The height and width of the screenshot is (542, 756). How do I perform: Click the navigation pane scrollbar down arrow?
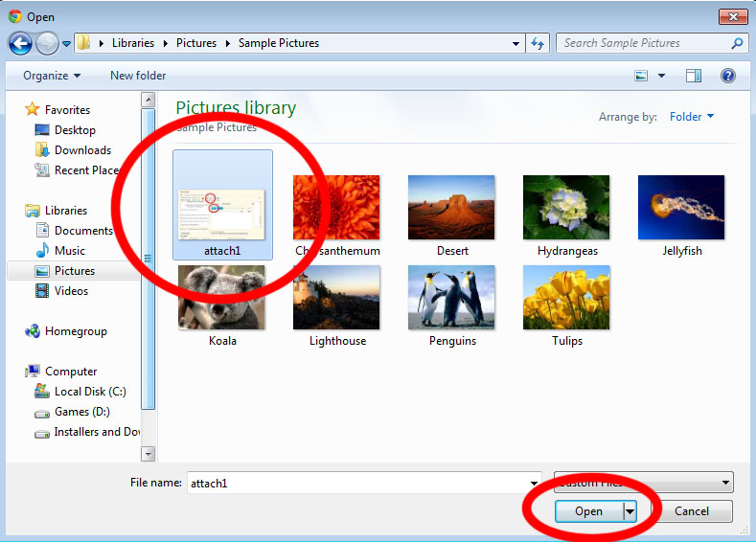[148, 453]
